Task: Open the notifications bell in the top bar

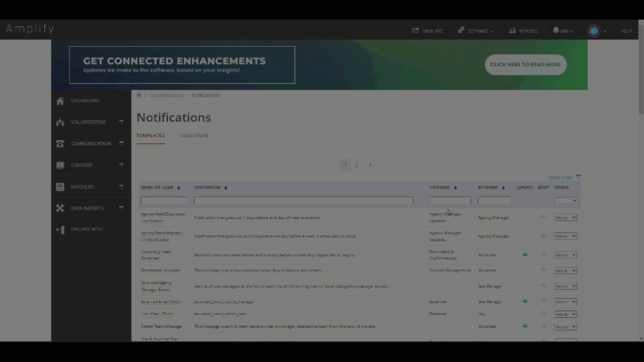Action: (556, 31)
